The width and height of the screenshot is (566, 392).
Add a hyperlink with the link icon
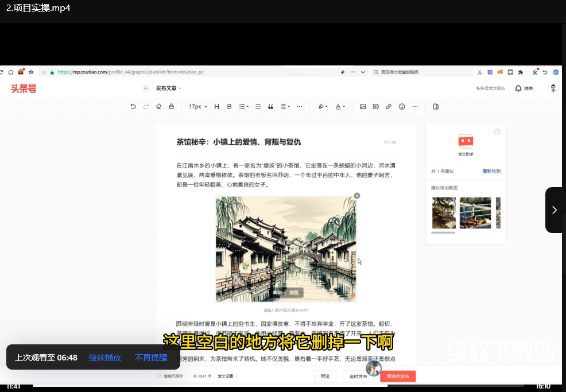click(x=389, y=107)
